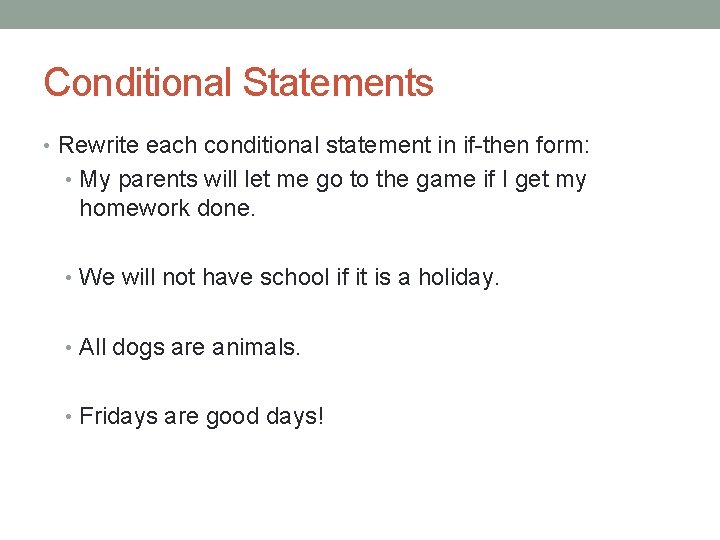The image size is (720, 540).
Task: Click the 'Fridays are good days!' line
Action: 202,416
